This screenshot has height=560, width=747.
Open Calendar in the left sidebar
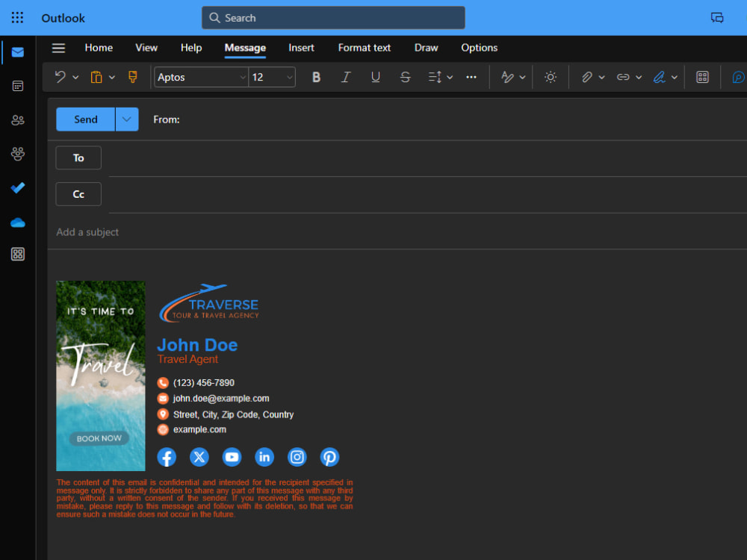click(x=18, y=86)
